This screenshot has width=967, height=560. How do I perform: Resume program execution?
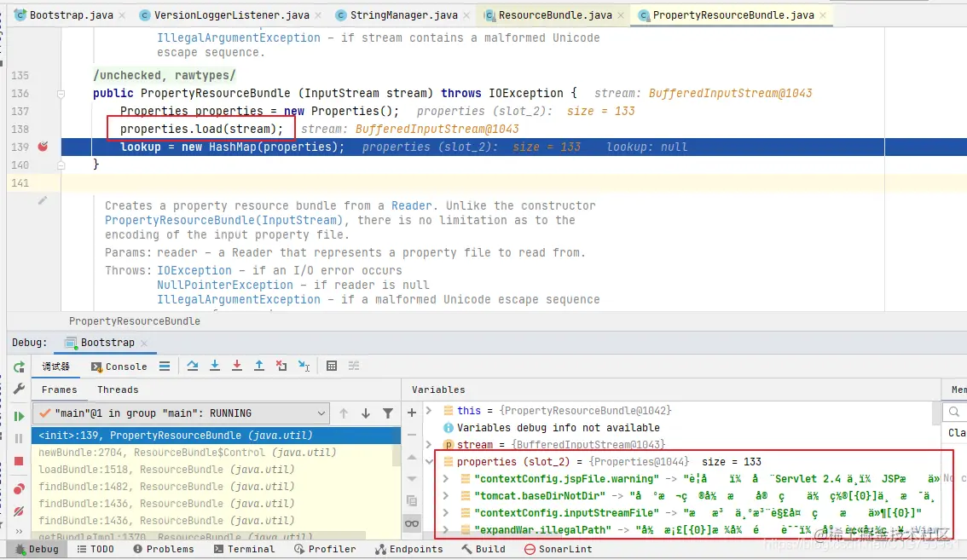pyautogui.click(x=19, y=416)
